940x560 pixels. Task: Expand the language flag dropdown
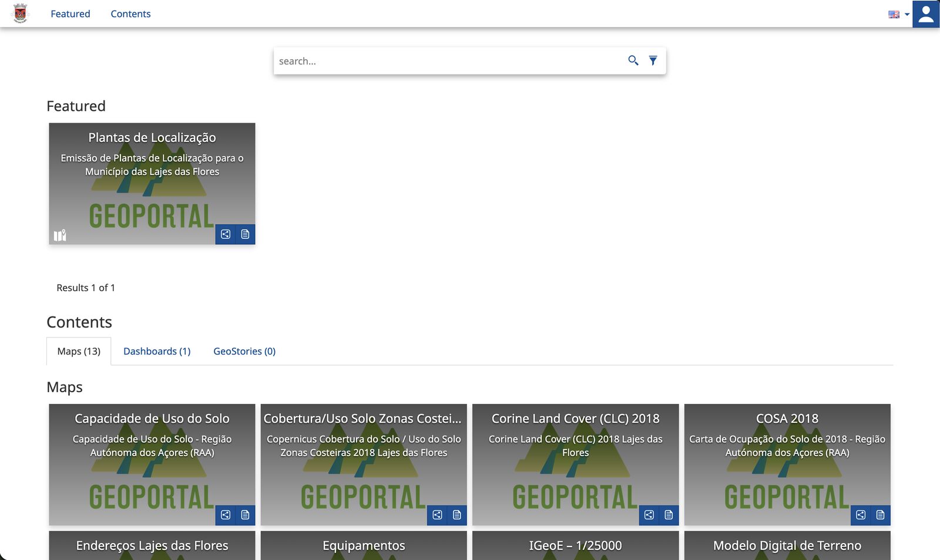pos(899,14)
